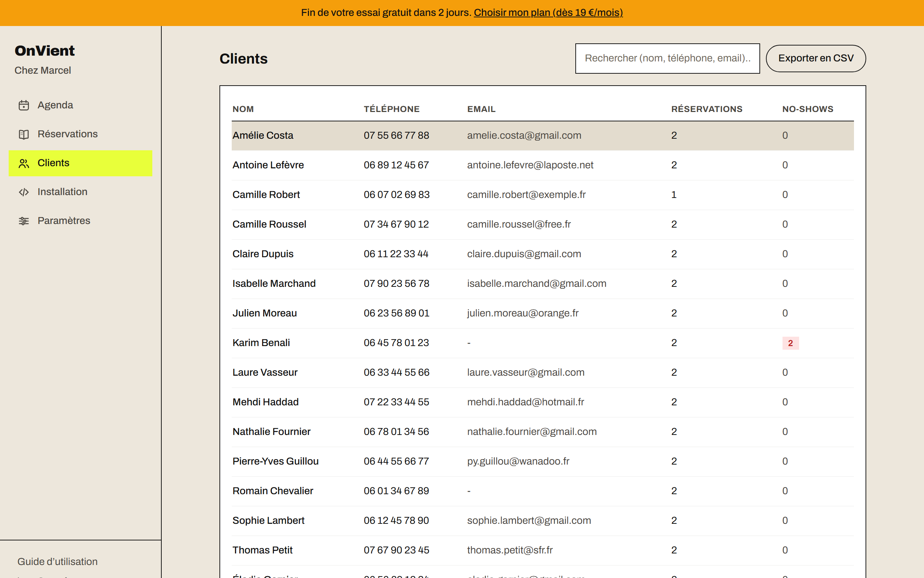Click the email antoine.lefevre@laposte.net

pyautogui.click(x=530, y=165)
